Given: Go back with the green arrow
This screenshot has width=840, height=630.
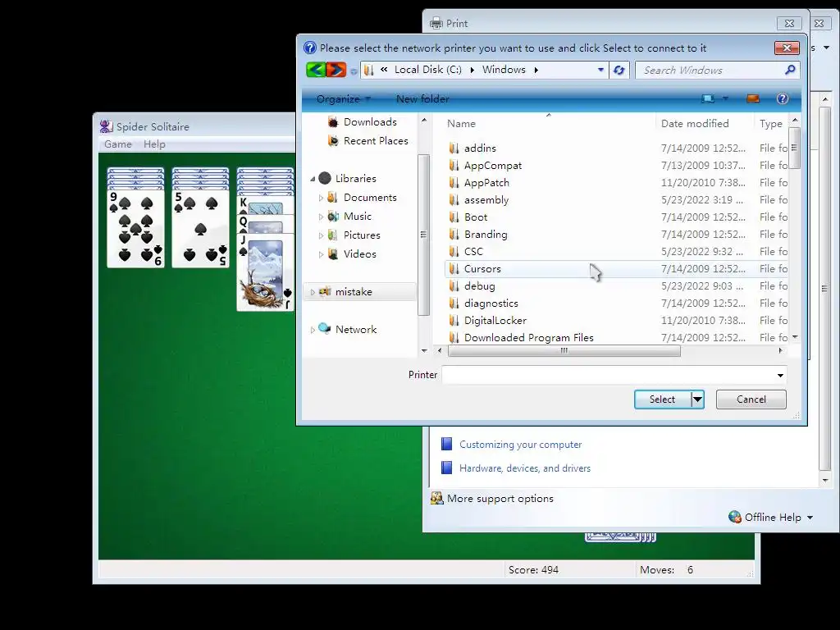Looking at the screenshot, I should tap(316, 70).
